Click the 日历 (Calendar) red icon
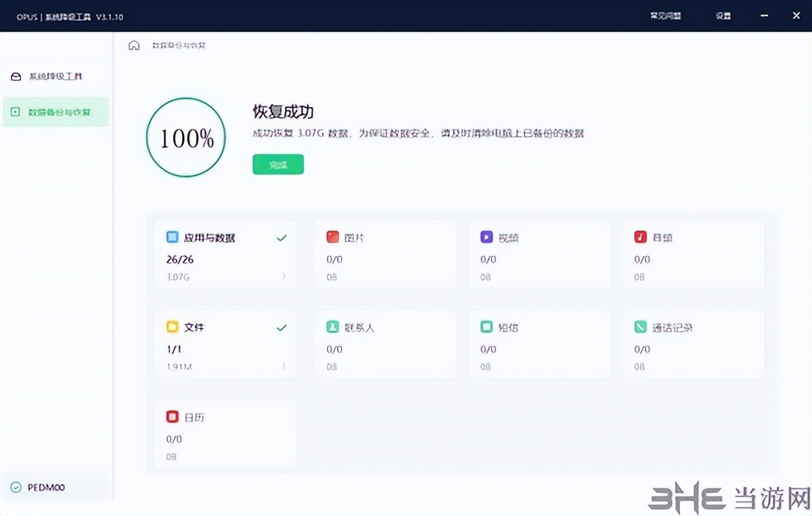 click(x=174, y=417)
